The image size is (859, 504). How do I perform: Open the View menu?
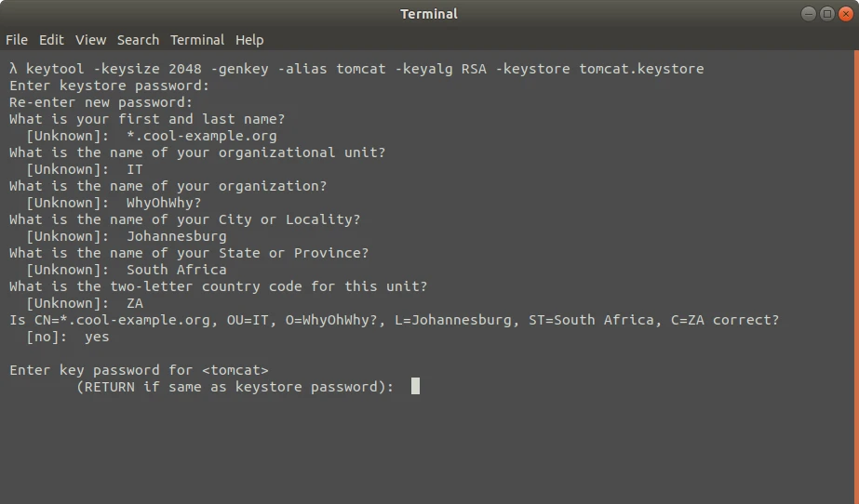(x=90, y=40)
